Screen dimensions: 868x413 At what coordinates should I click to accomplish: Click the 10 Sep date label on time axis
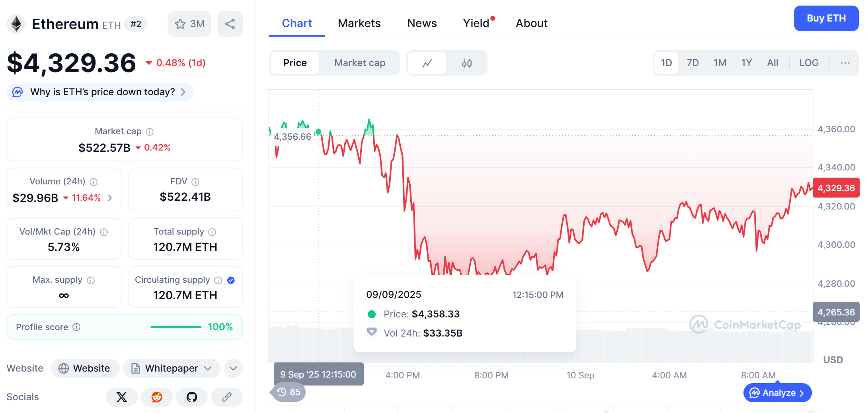tap(580, 375)
